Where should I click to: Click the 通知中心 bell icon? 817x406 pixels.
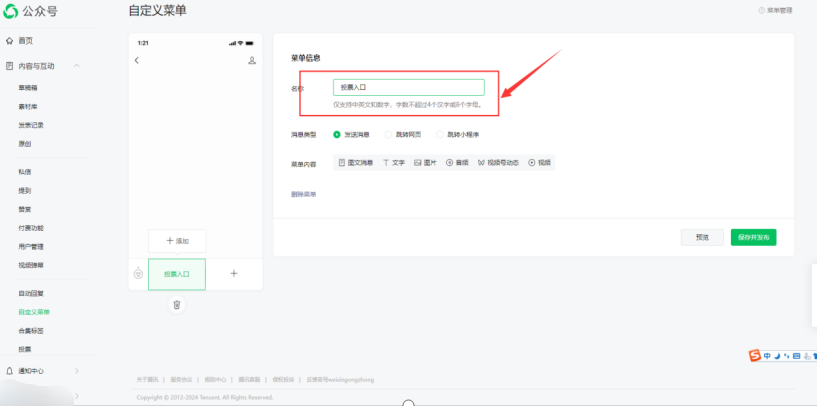[x=9, y=371]
